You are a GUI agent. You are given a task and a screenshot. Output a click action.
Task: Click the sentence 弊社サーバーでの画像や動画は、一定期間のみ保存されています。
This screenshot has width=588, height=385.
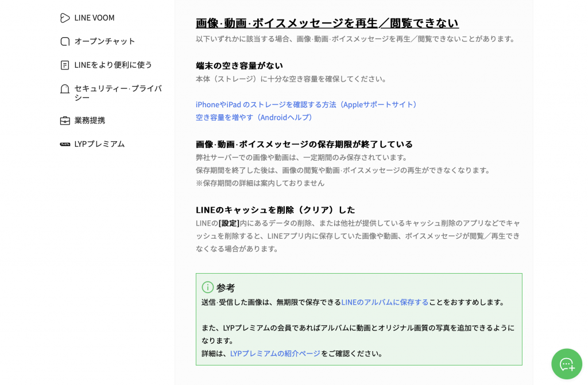(x=302, y=157)
